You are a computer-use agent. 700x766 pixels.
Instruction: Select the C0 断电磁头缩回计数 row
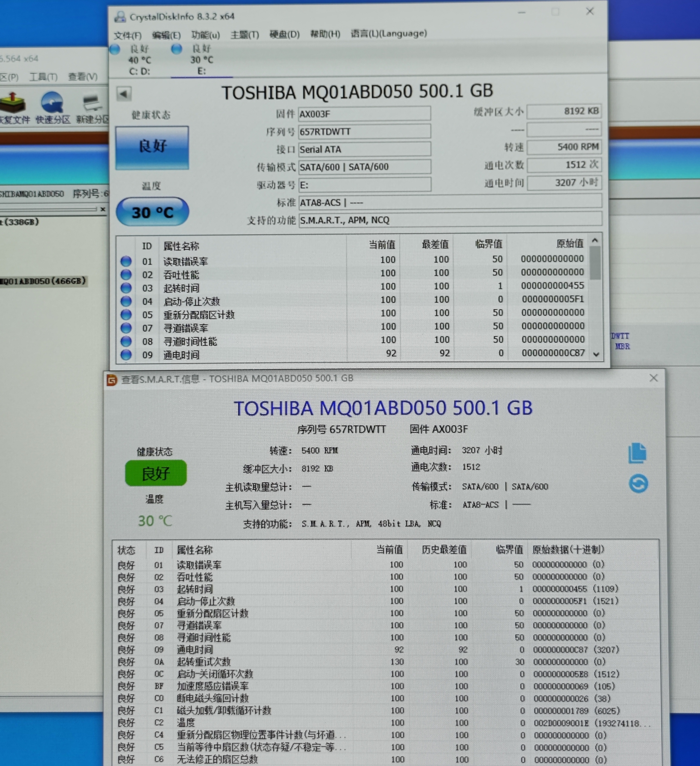coord(386,698)
